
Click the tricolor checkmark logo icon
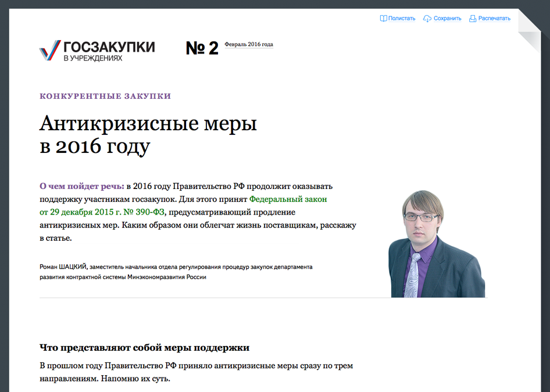click(49, 51)
